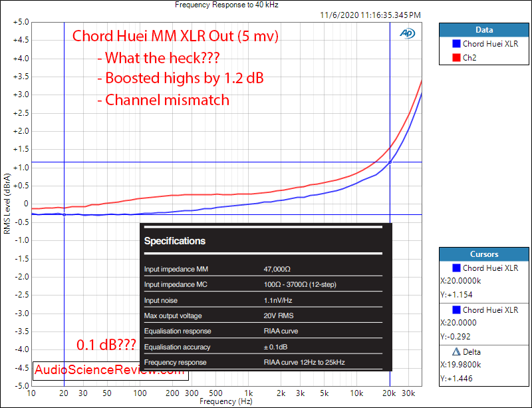Click Input impedance MC row label

[x=176, y=284]
